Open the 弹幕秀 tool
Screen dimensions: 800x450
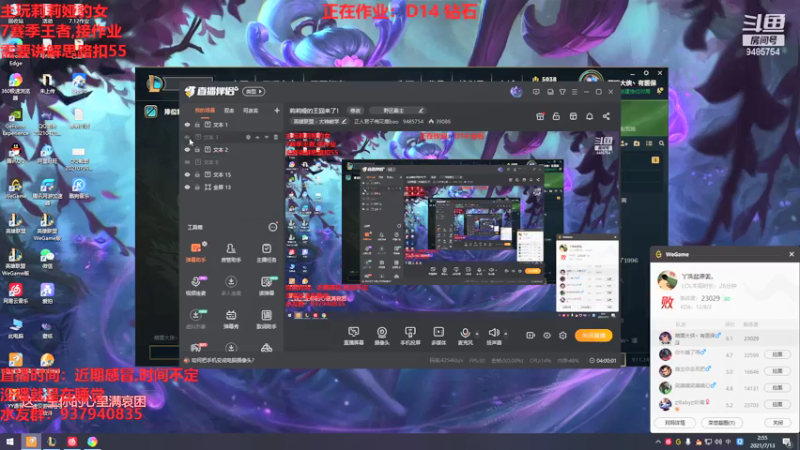pyautogui.click(x=231, y=319)
